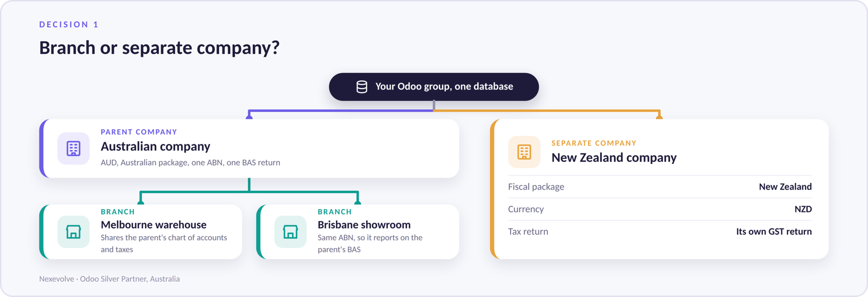Click 'AUD, Australian package, one ABN, one BAS return'
Viewport: 868px width, 297px height.
(x=190, y=162)
